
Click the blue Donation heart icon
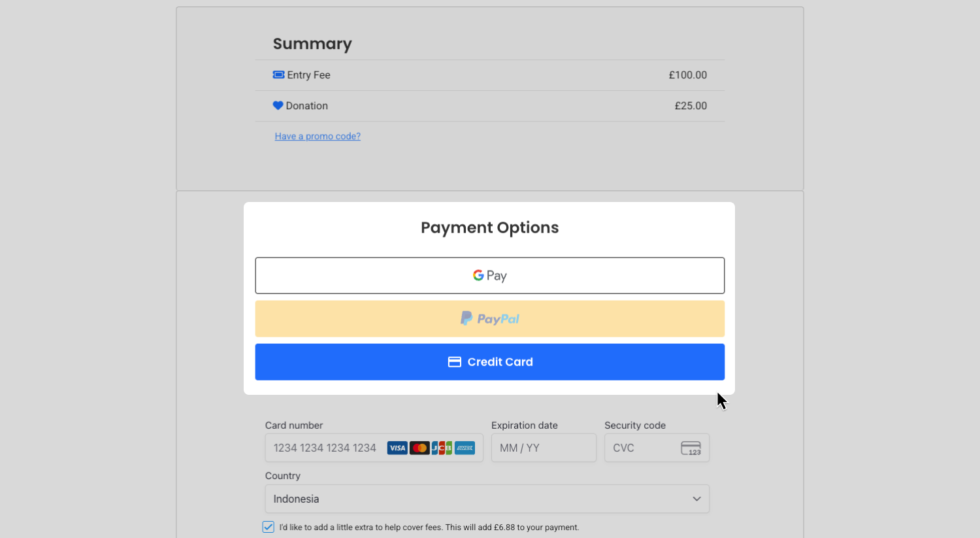pos(278,105)
